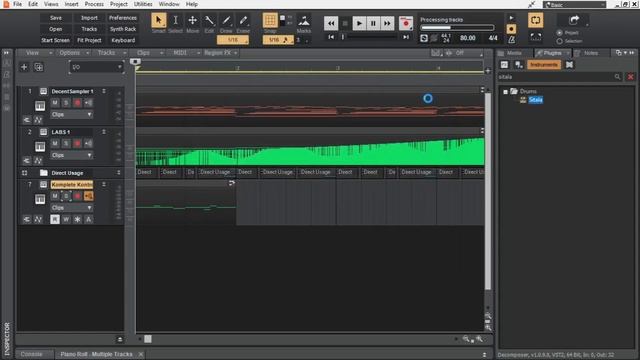Expand the Inspector pane arrows
Screen dimensions: 640x360
(x=7, y=53)
